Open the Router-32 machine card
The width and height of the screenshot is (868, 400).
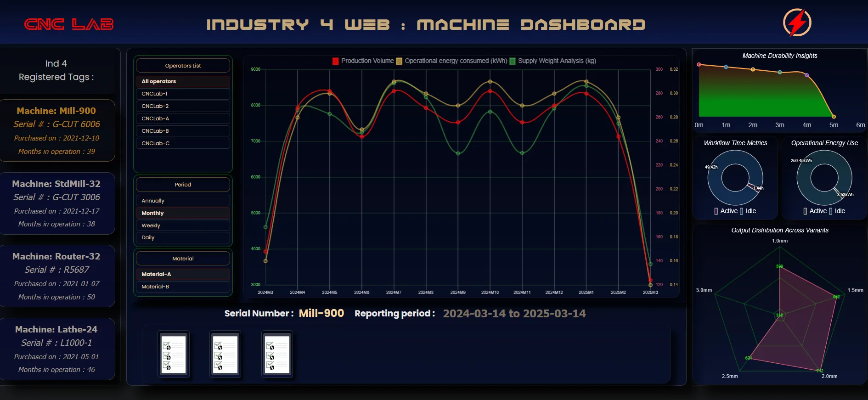coord(57,276)
